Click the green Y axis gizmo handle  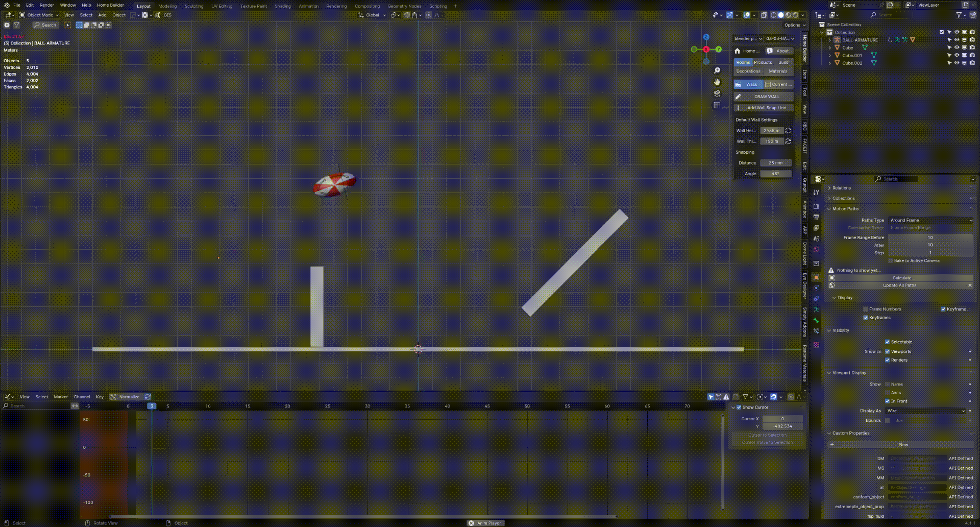click(x=719, y=50)
